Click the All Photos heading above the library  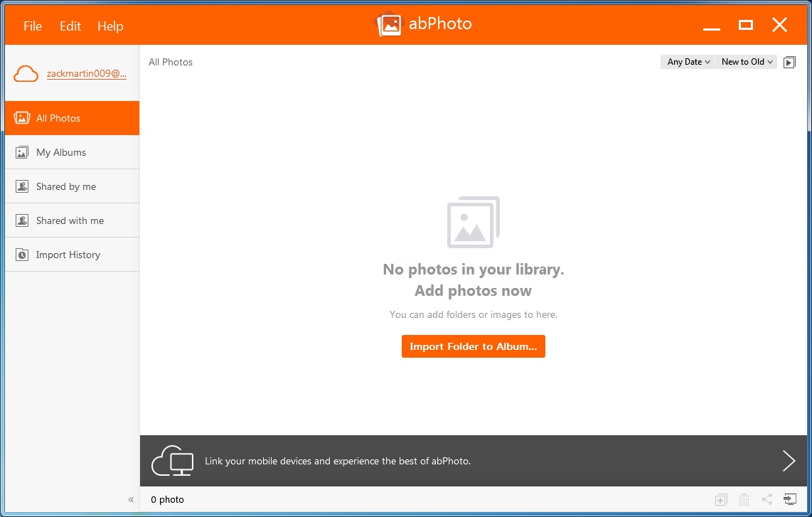pyautogui.click(x=171, y=62)
